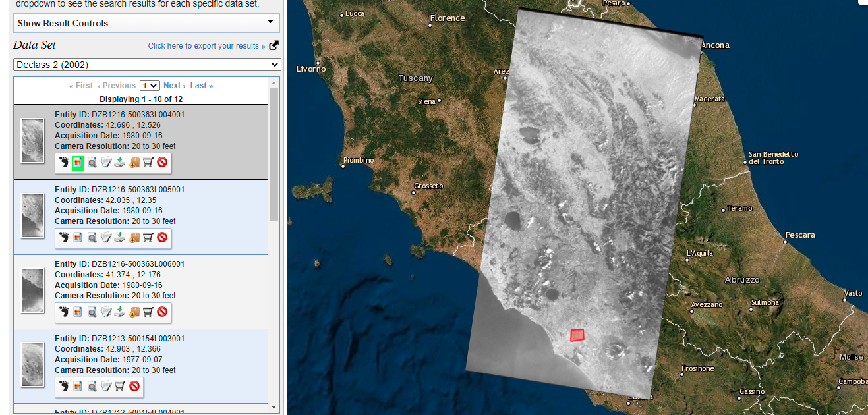Screen dimensions: 868x415
Task: Download scene DZB1216-500363L005001
Action: pos(120,237)
